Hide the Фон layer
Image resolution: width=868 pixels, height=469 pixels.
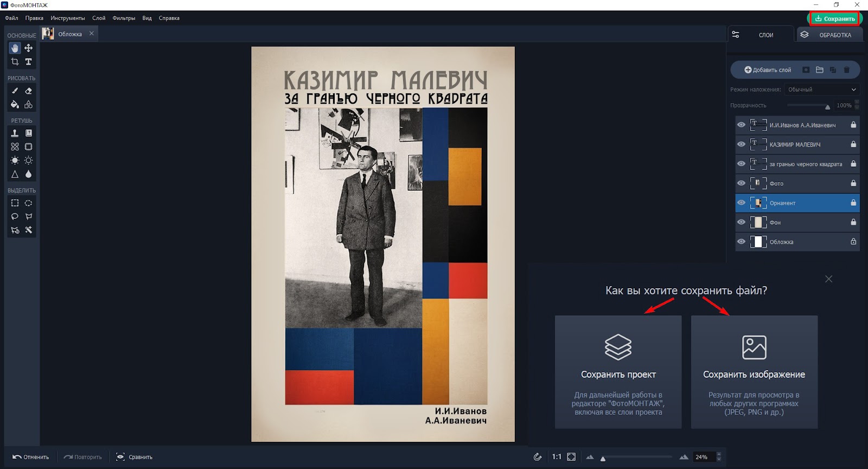coord(741,223)
